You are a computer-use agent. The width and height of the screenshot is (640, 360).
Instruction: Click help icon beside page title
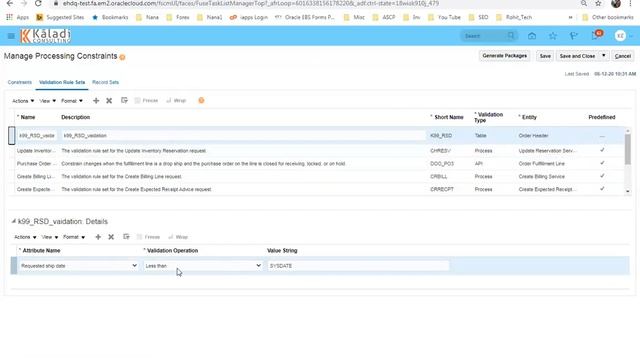(x=122, y=57)
